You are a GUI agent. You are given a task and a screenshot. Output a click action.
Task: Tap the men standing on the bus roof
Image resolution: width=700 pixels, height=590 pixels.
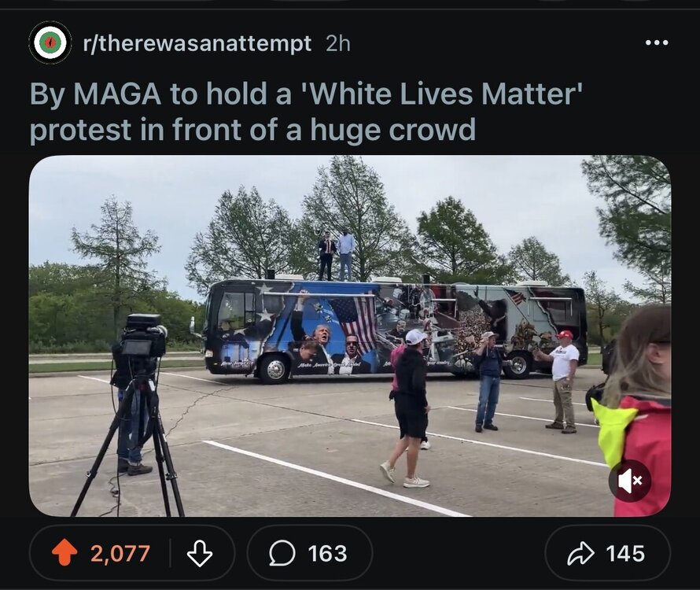[x=337, y=256]
